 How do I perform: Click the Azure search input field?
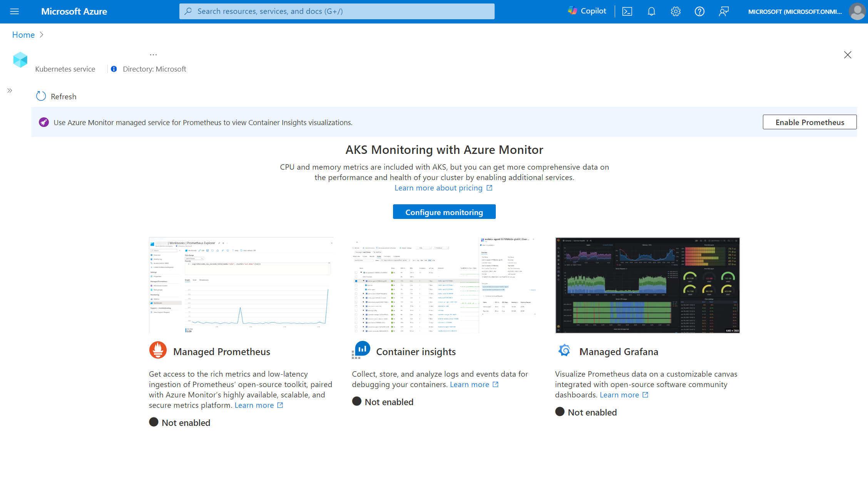pos(337,11)
